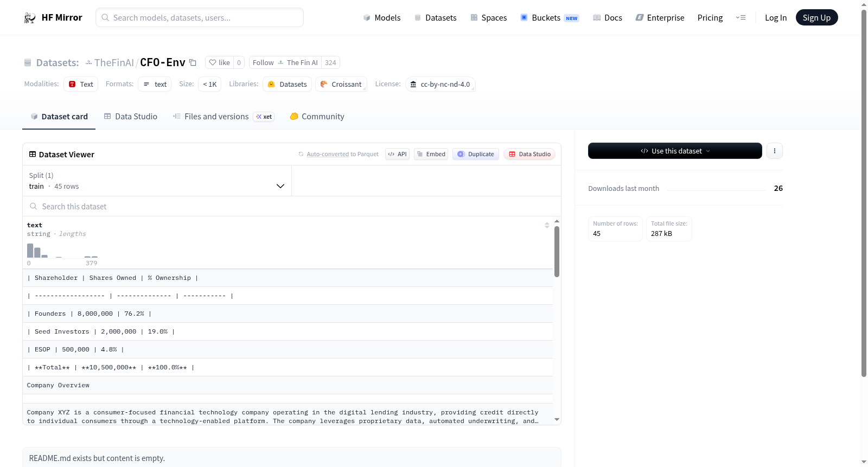Click the Datasets library emoji icon
Image resolution: width=868 pixels, height=467 pixels.
point(271,84)
